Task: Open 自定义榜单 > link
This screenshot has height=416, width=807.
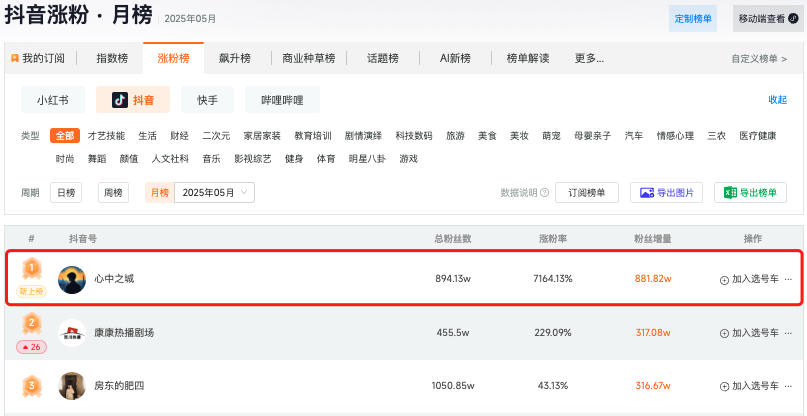Action: click(759, 59)
